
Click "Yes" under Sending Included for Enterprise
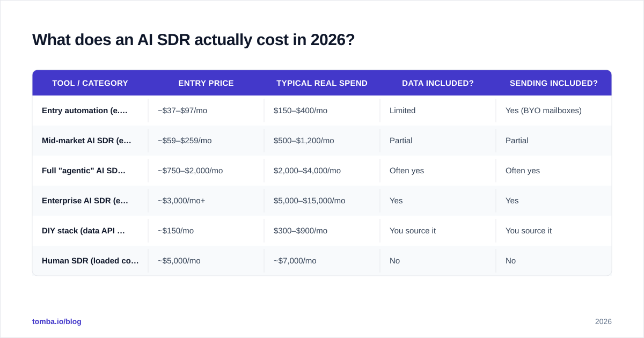(512, 201)
